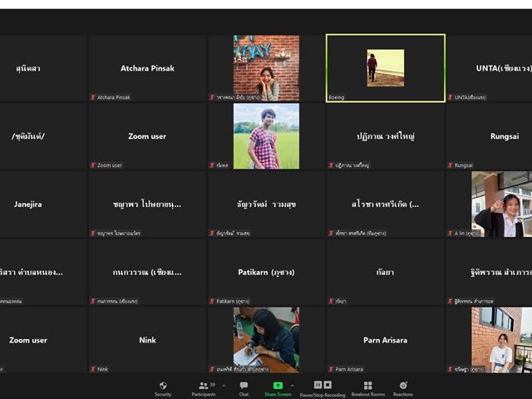Stop the meeting recording
This screenshot has height=399, width=532.
[x=328, y=385]
